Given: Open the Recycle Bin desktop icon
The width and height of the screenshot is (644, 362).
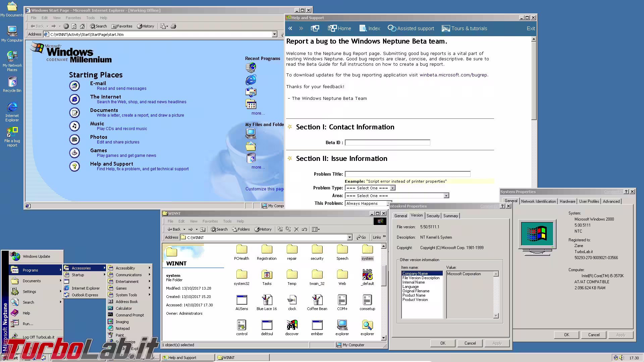Looking at the screenshot, I should click(x=12, y=84).
